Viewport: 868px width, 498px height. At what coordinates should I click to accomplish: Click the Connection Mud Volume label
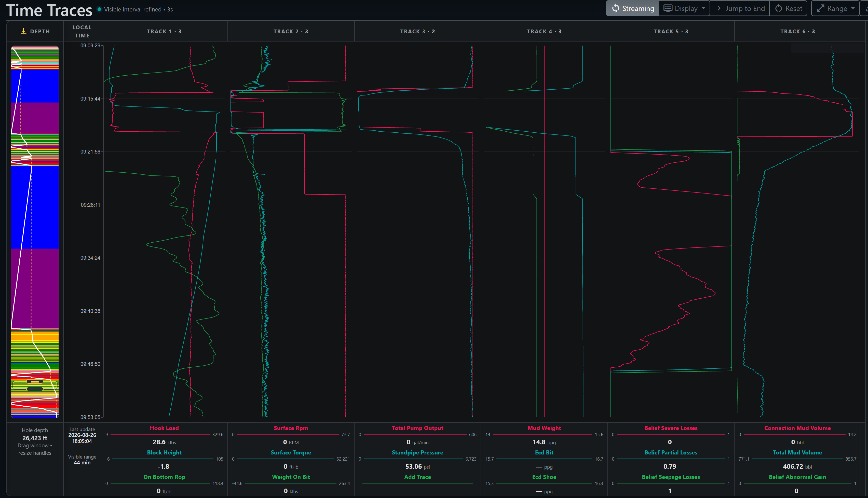[x=797, y=428]
